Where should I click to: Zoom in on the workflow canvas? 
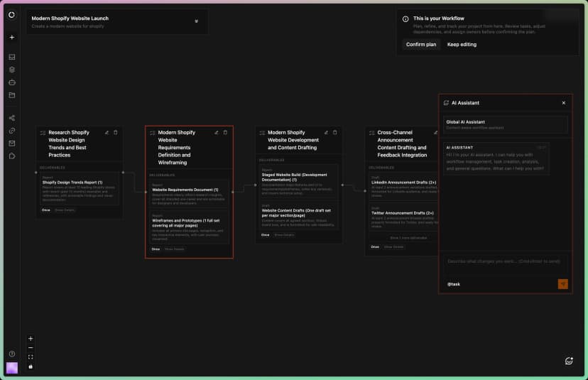pyautogui.click(x=31, y=339)
